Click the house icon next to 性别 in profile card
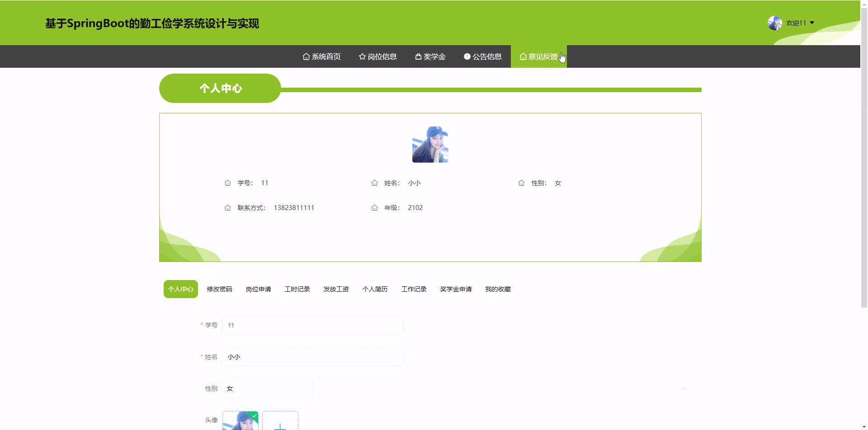Screen dimensions: 868x430 coord(521,183)
